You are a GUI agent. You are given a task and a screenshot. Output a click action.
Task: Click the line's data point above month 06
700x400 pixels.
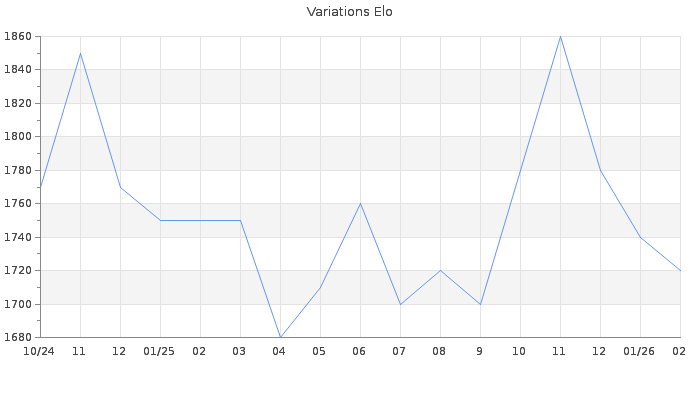[x=360, y=203]
